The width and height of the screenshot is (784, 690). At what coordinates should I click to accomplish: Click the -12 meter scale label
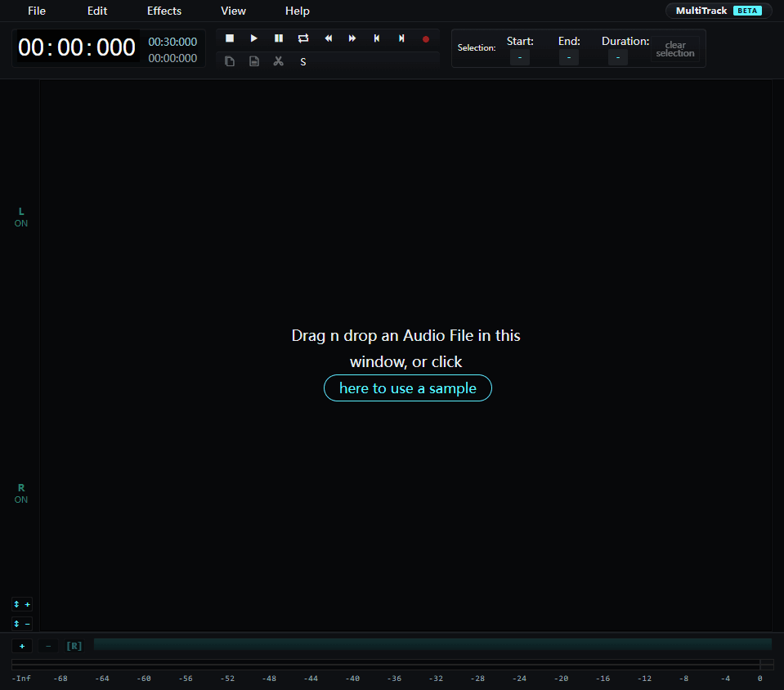point(644,679)
